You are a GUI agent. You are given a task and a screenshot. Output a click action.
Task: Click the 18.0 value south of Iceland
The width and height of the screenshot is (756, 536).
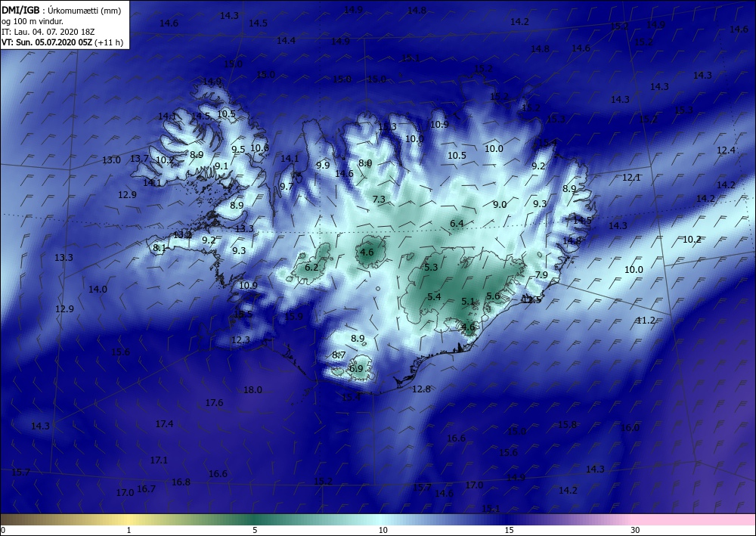click(x=253, y=389)
